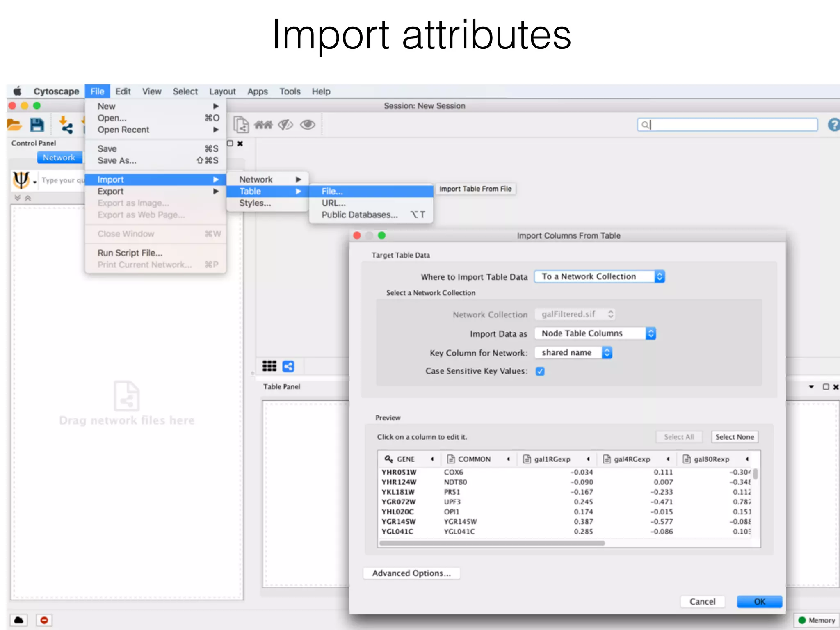
Task: Float the Control Panel window icon
Action: pyautogui.click(x=230, y=143)
